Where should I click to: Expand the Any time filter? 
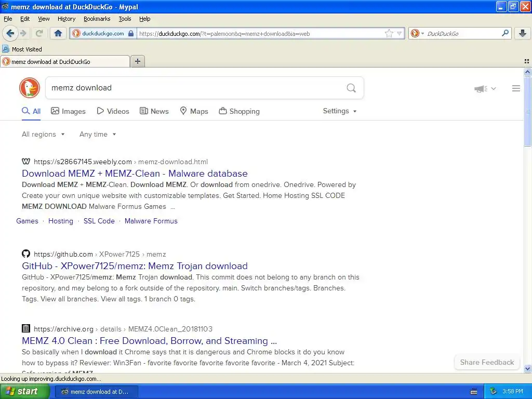click(98, 135)
